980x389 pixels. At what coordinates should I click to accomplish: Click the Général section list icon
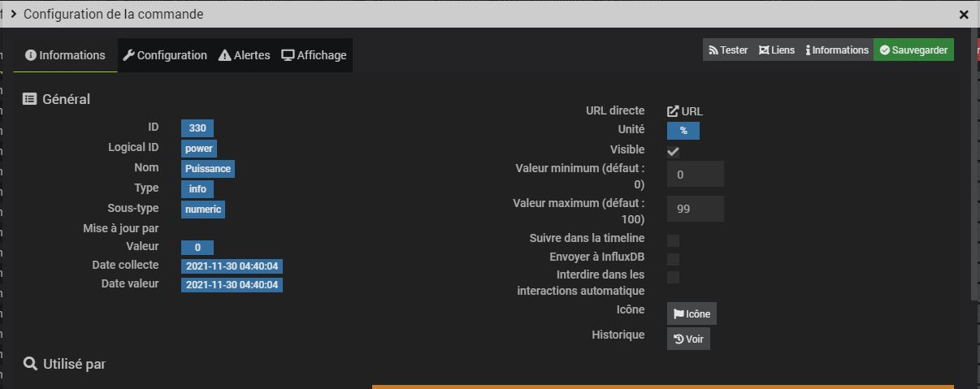pos(30,99)
